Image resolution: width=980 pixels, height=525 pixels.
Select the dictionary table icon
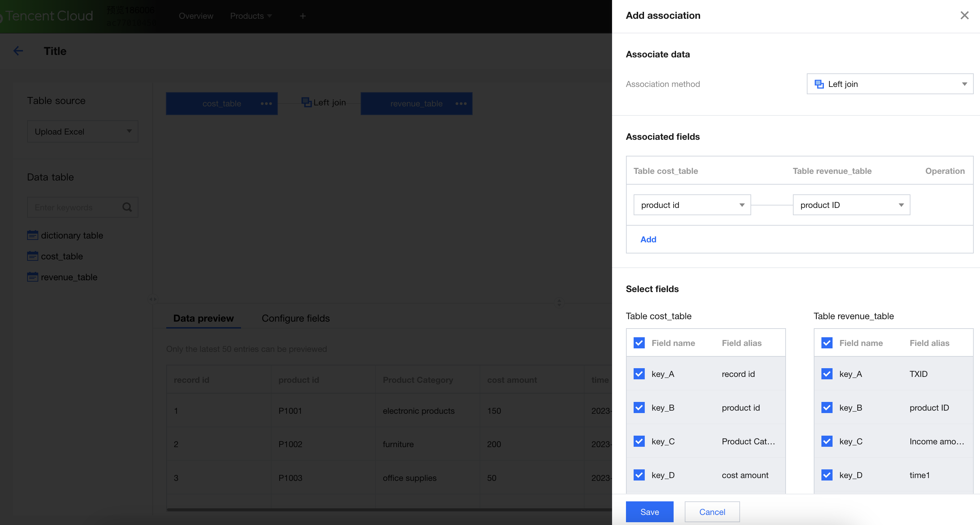(33, 235)
